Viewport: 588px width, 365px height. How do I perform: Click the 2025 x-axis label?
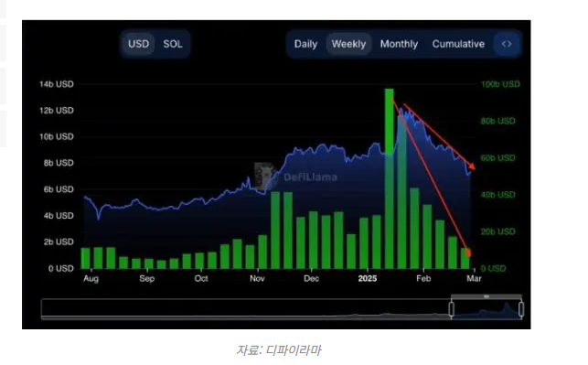click(x=367, y=278)
